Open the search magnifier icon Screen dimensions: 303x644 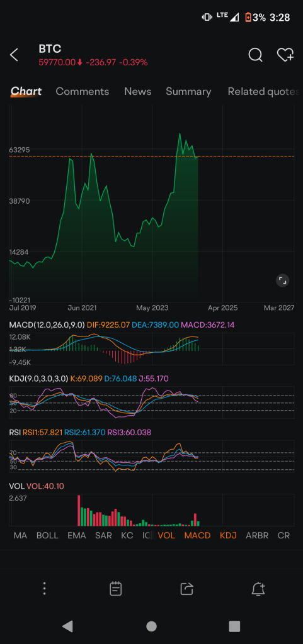(255, 55)
